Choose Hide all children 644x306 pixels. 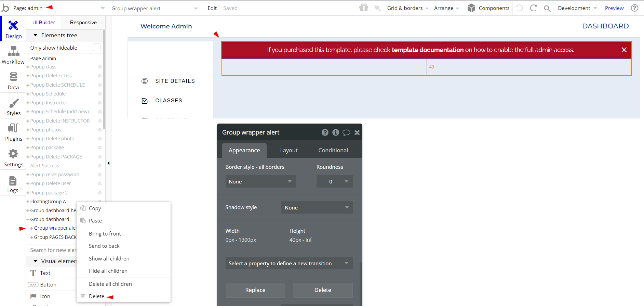123,271
